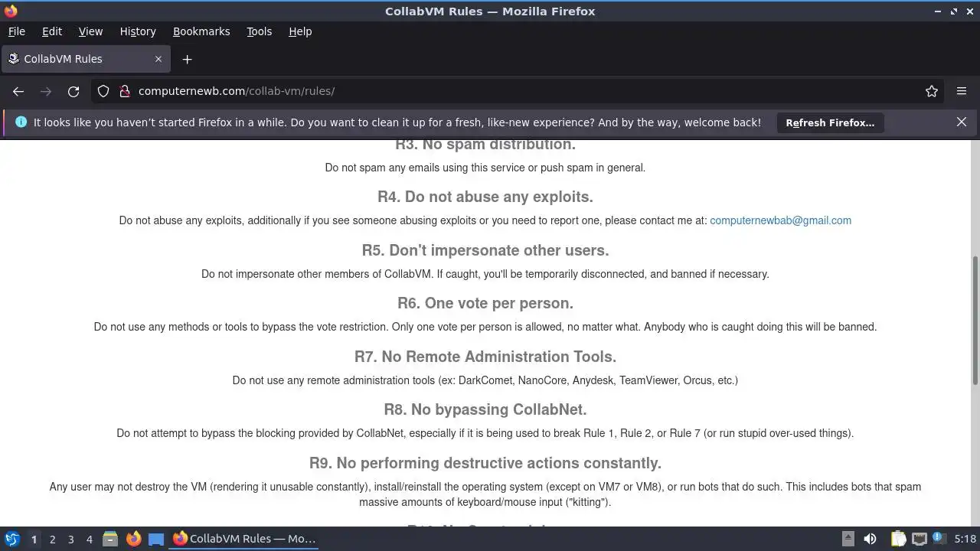Click the text starting 'Do not impersonate other members'
This screenshot has width=980, height=551.
485,274
